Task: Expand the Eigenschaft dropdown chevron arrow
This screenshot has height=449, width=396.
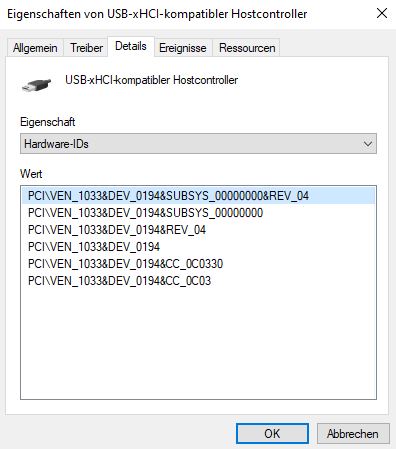Action: (x=368, y=144)
